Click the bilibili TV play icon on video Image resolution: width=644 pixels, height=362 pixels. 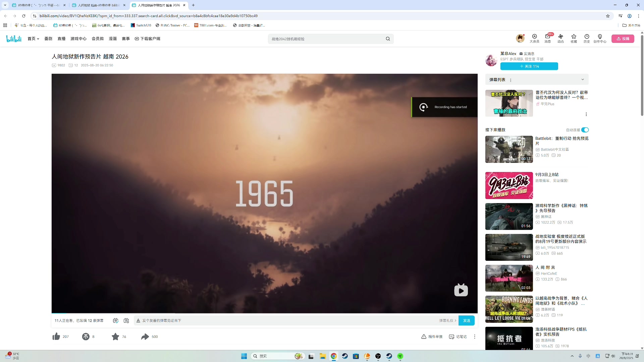[461, 290]
